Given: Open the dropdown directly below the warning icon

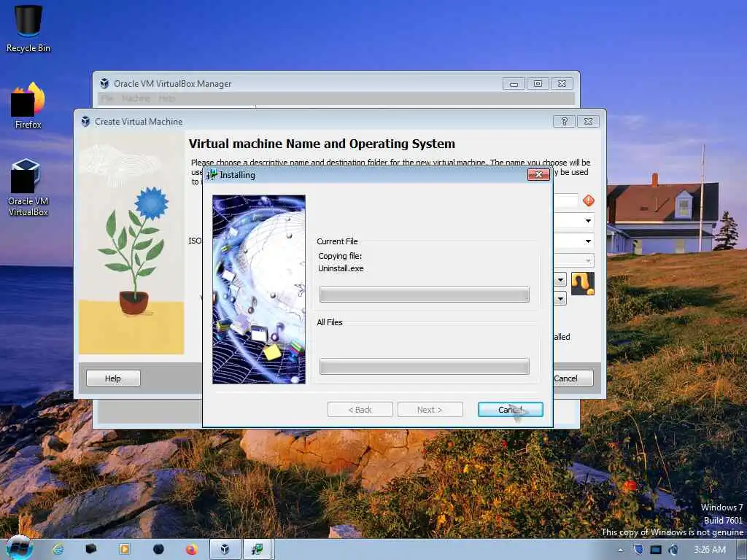Looking at the screenshot, I should (x=589, y=221).
